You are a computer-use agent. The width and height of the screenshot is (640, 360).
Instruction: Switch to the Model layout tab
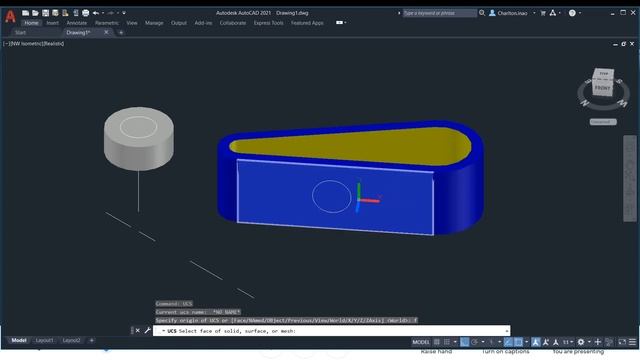[19, 340]
